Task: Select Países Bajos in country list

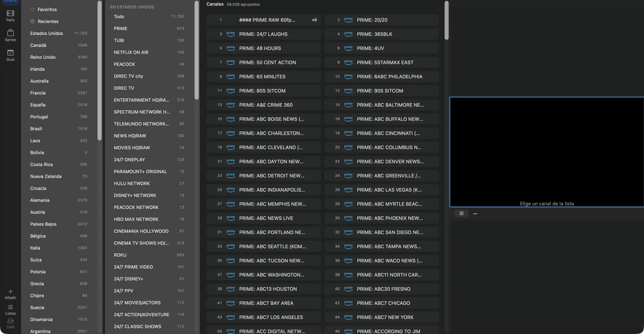Action: point(59,224)
